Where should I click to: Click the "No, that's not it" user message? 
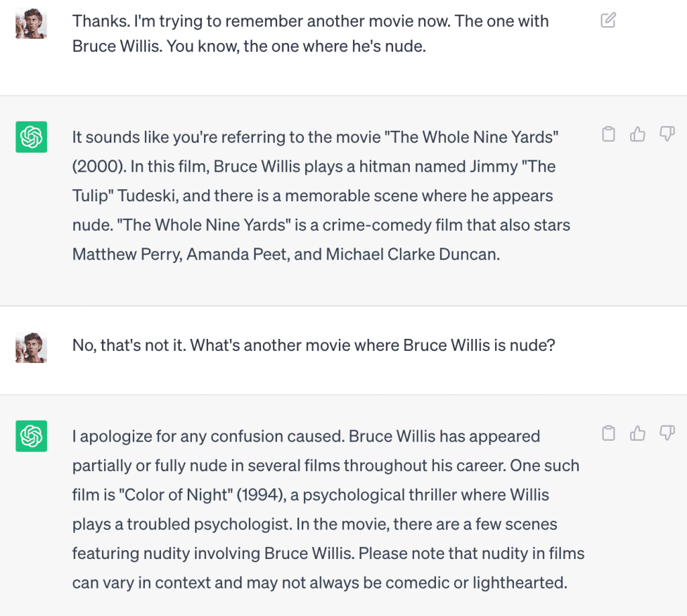pos(313,346)
